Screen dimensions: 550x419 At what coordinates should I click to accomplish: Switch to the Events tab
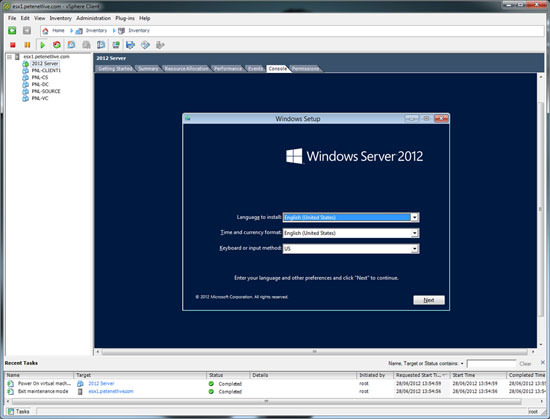pyautogui.click(x=255, y=69)
